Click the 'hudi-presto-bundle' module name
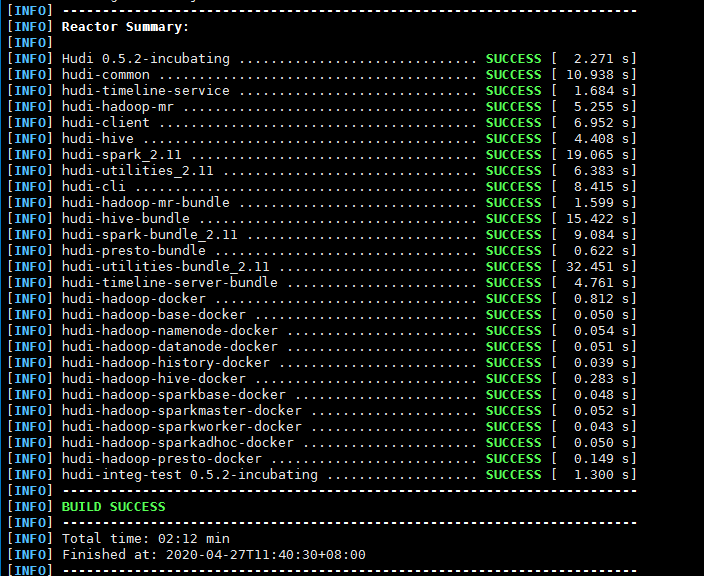704x576 pixels. pyautogui.click(x=134, y=251)
